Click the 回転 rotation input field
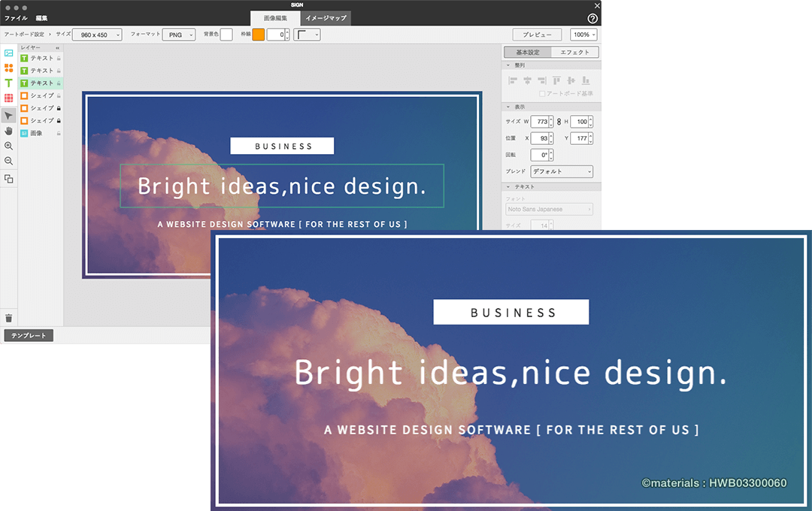The image size is (812, 511). click(x=540, y=155)
